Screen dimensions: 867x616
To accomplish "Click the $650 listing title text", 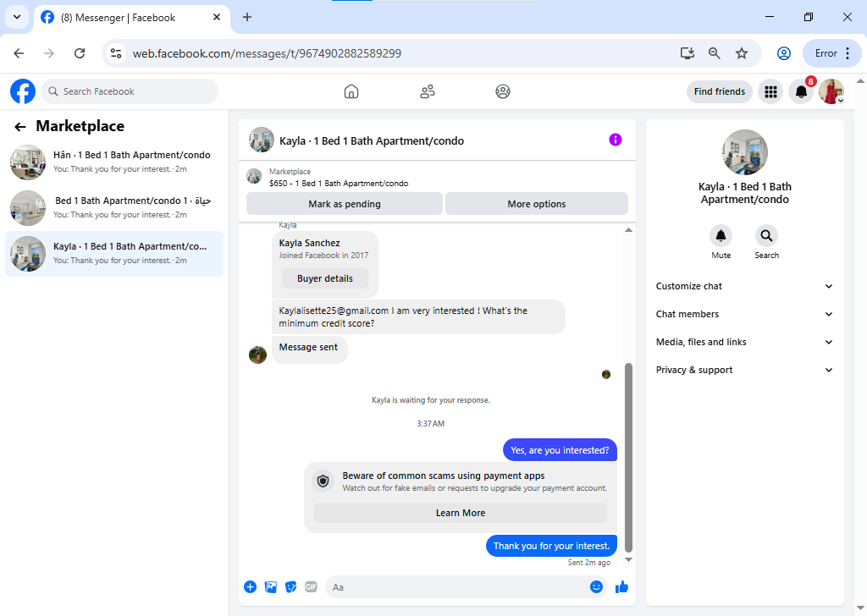I will tap(339, 184).
